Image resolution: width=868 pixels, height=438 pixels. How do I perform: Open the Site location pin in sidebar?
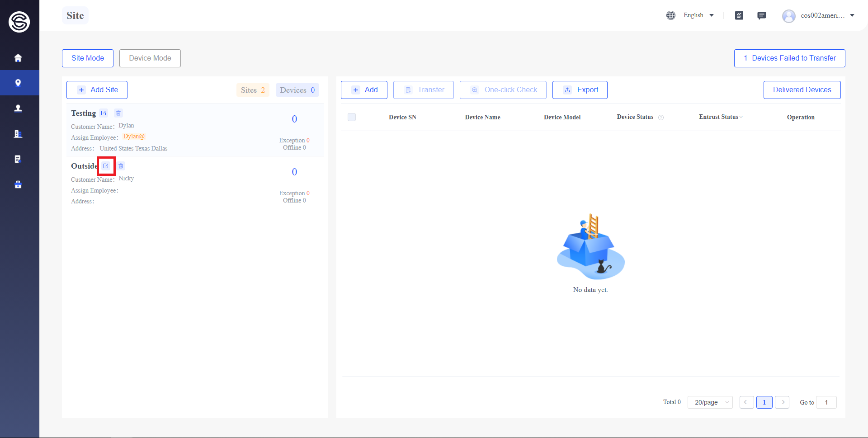pyautogui.click(x=18, y=83)
